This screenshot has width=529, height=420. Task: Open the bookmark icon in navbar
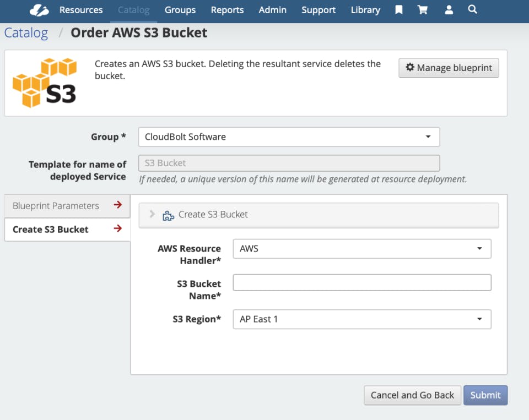[399, 10]
